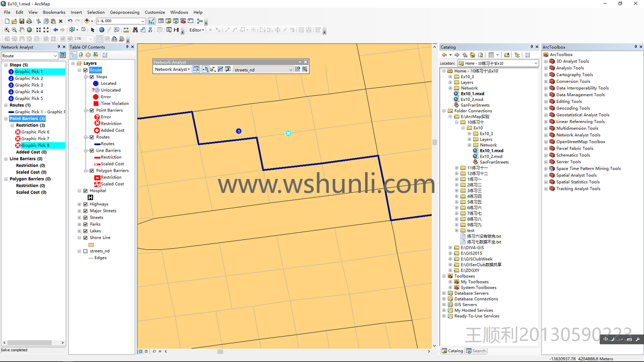The image size is (644, 362).
Task: List By Selection in contents
Action: coord(96,55)
